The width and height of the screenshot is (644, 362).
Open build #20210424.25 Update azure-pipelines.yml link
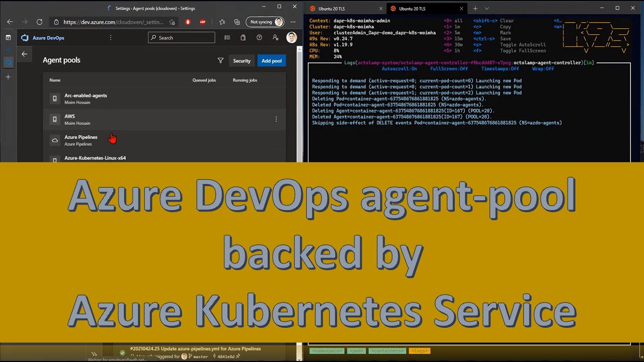195,348
